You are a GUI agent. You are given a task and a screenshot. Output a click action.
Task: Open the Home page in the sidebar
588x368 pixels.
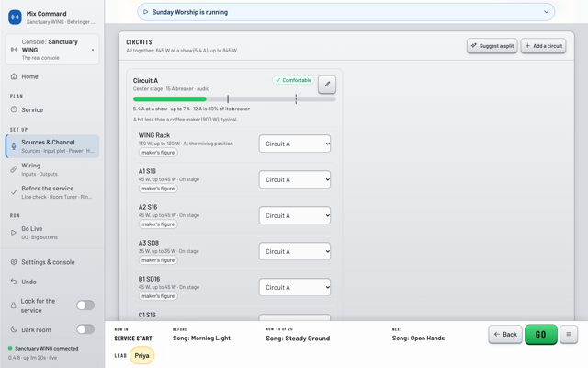pos(52,76)
